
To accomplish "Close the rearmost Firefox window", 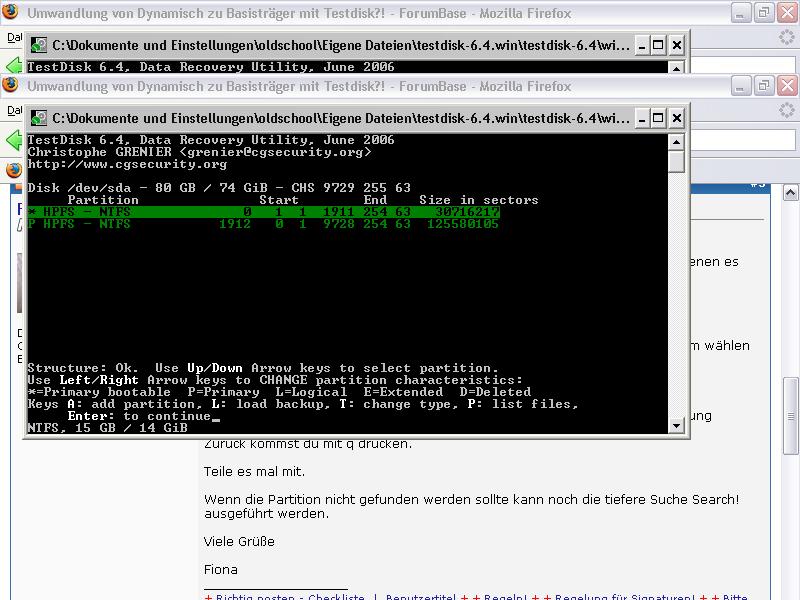I will pyautogui.click(x=787, y=13).
